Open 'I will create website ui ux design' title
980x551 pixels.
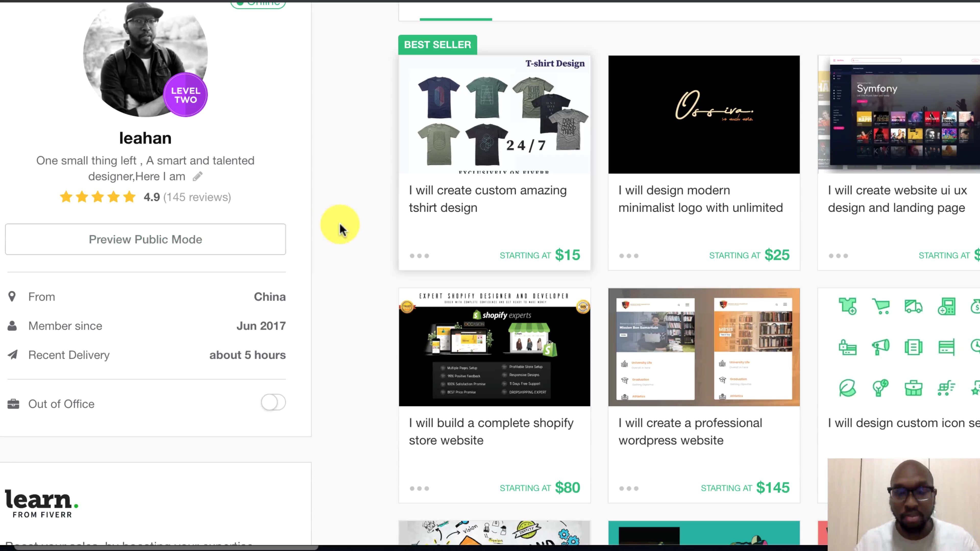[898, 199]
